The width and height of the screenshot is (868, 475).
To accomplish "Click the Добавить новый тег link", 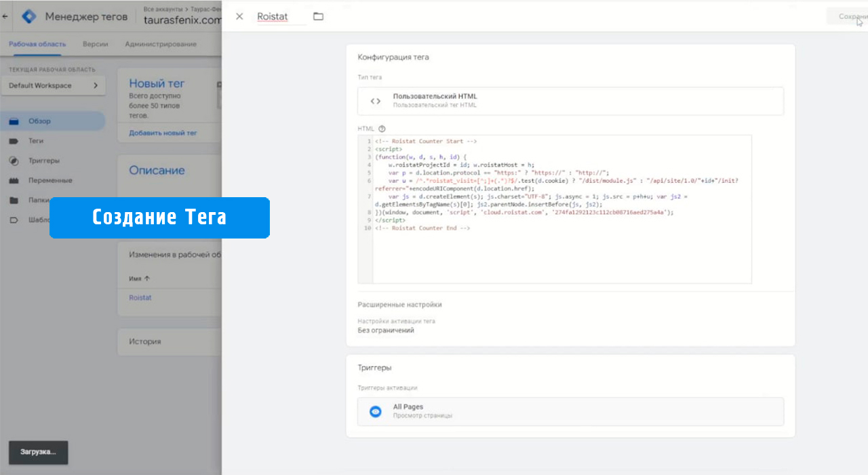I will (x=163, y=133).
